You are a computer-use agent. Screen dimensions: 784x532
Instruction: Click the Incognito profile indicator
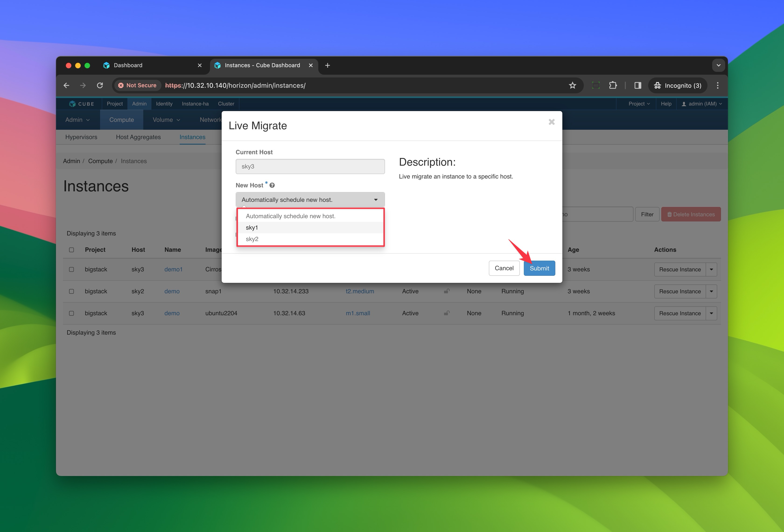point(678,85)
